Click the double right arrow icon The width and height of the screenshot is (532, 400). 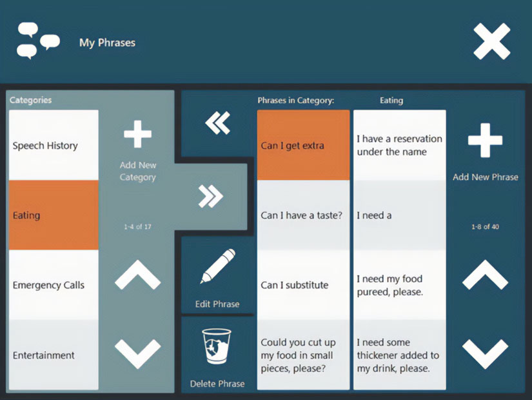[211, 196]
